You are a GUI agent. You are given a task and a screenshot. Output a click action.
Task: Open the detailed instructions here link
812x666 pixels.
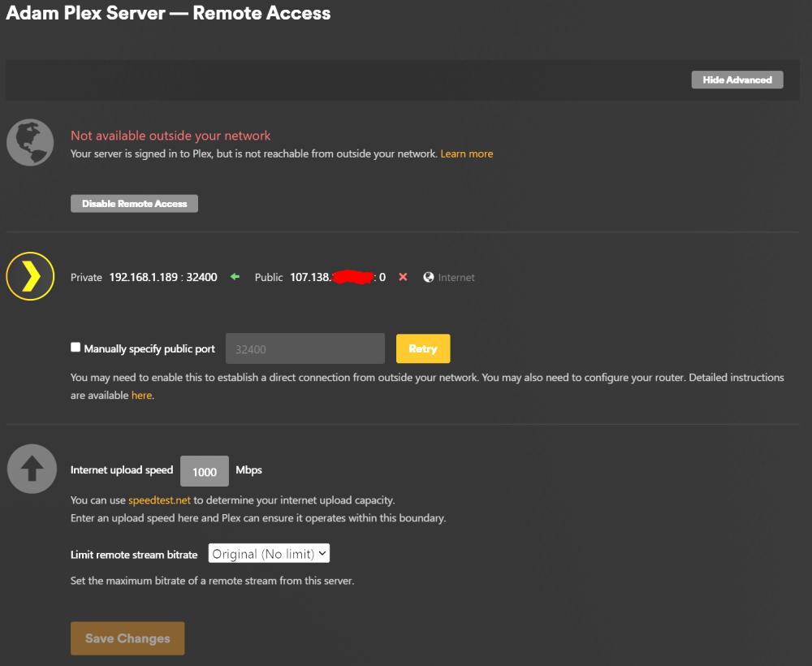141,396
